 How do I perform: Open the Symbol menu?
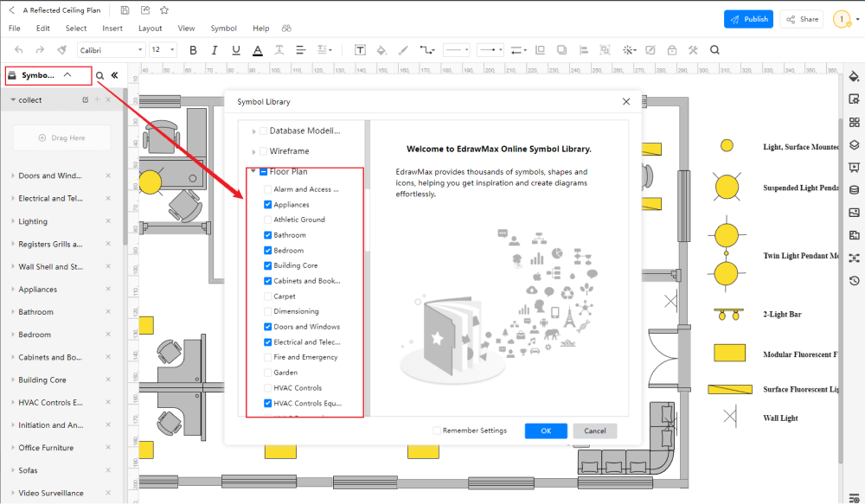point(223,29)
